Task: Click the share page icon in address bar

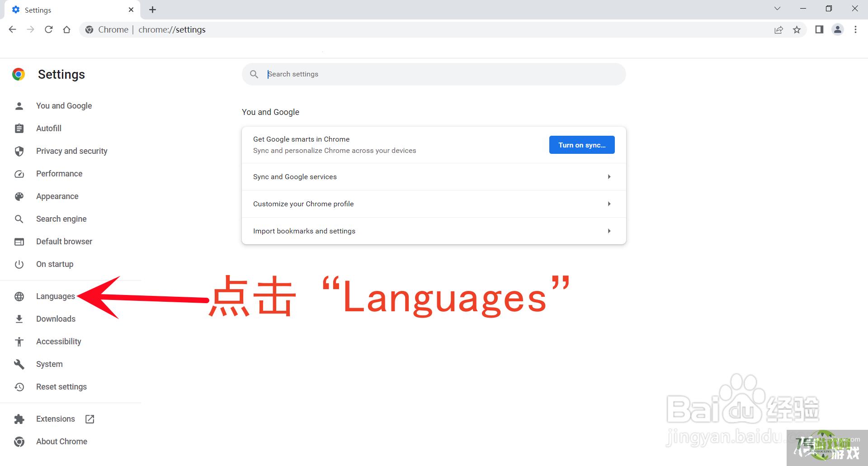Action: coord(778,30)
